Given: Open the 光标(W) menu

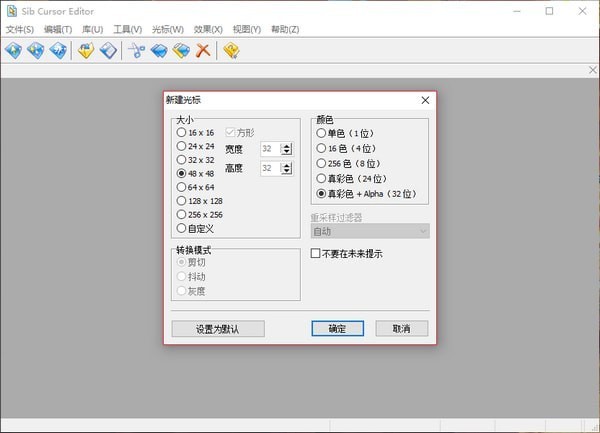Looking at the screenshot, I should coord(167,29).
